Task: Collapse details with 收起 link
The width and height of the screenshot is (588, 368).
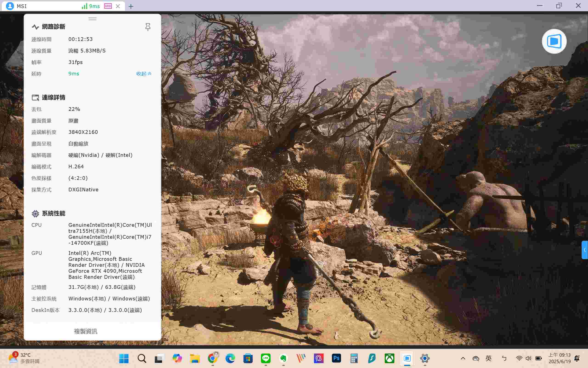Action: (144, 74)
